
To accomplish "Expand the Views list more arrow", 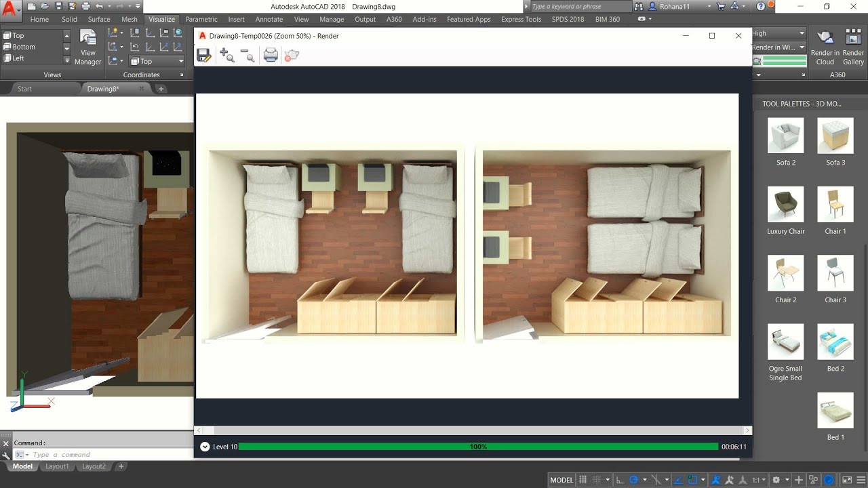I will click(66, 61).
